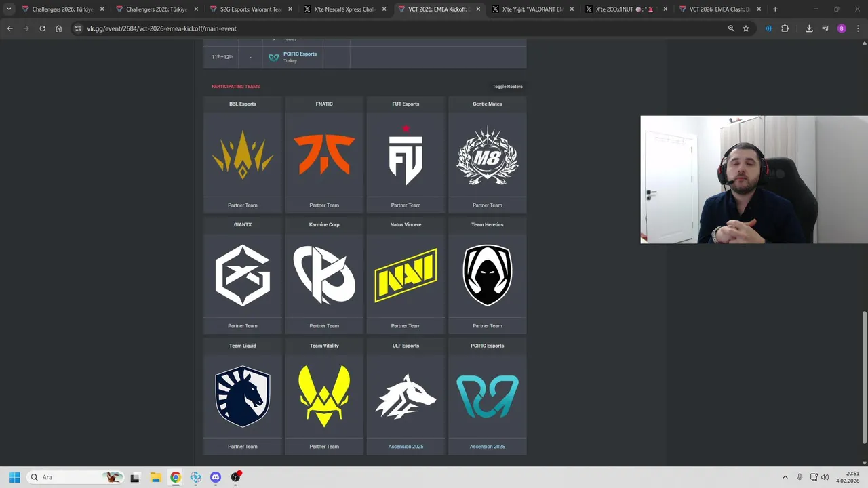Open the Chrome profile avatar
The width and height of the screenshot is (868, 488).
tap(842, 28)
